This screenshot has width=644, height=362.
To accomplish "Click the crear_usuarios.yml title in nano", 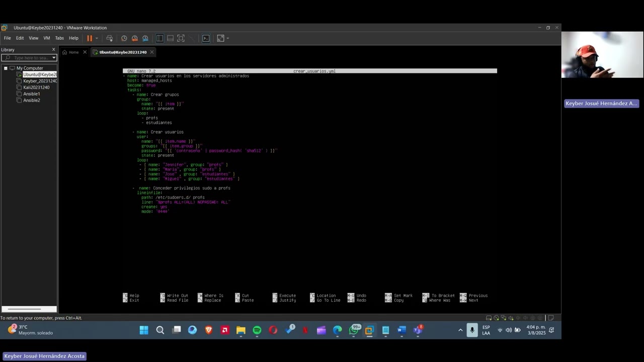I will point(314,71).
